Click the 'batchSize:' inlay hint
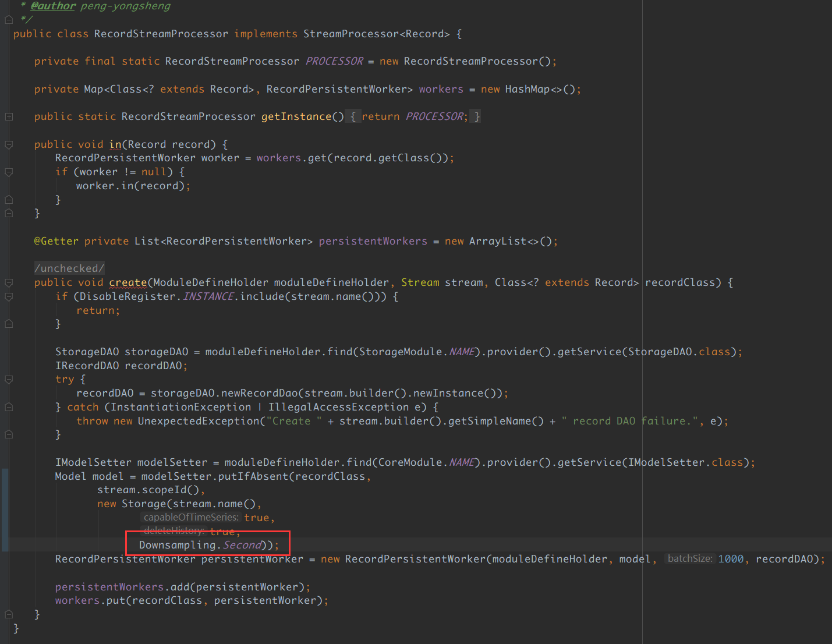 [x=690, y=559]
